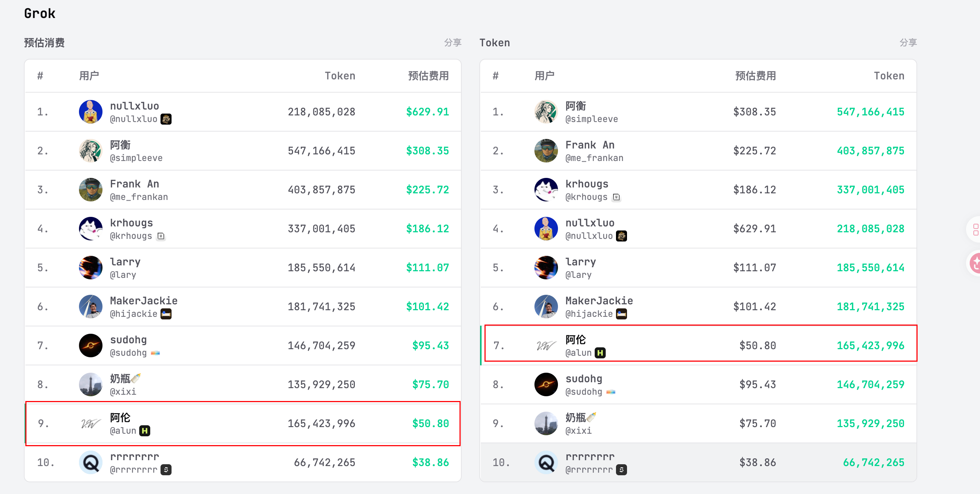Share the Token leaderboard via 分享
The image size is (980, 494).
908,43
